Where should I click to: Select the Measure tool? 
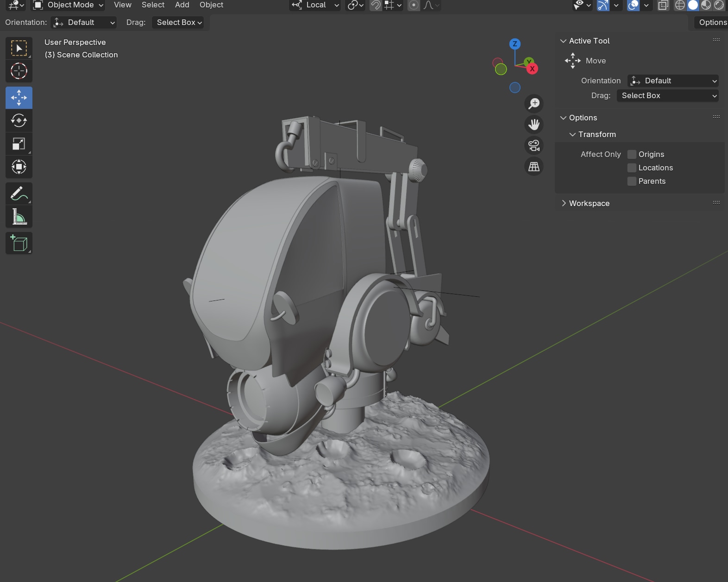tap(19, 217)
